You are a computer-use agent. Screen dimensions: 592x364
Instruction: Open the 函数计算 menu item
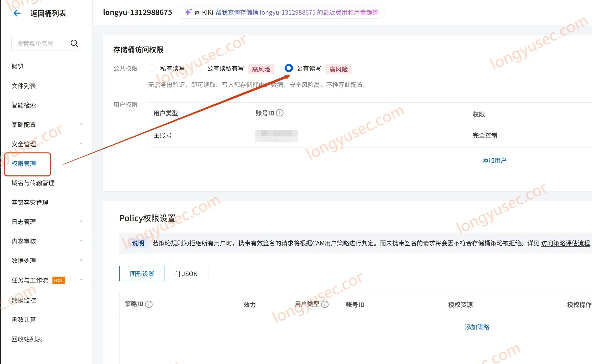(24, 320)
